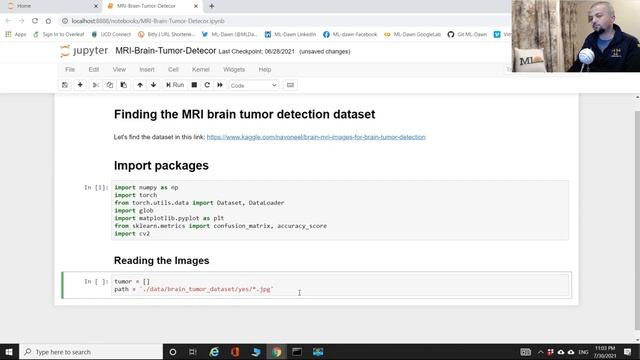Move selected cell down arrow

click(153, 85)
